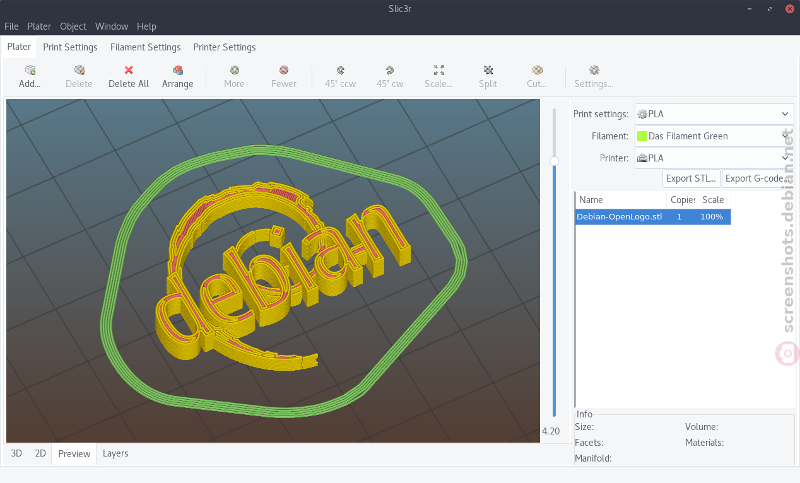The height and width of the screenshot is (483, 800).
Task: Click the Delete All red X icon
Action: [x=129, y=70]
